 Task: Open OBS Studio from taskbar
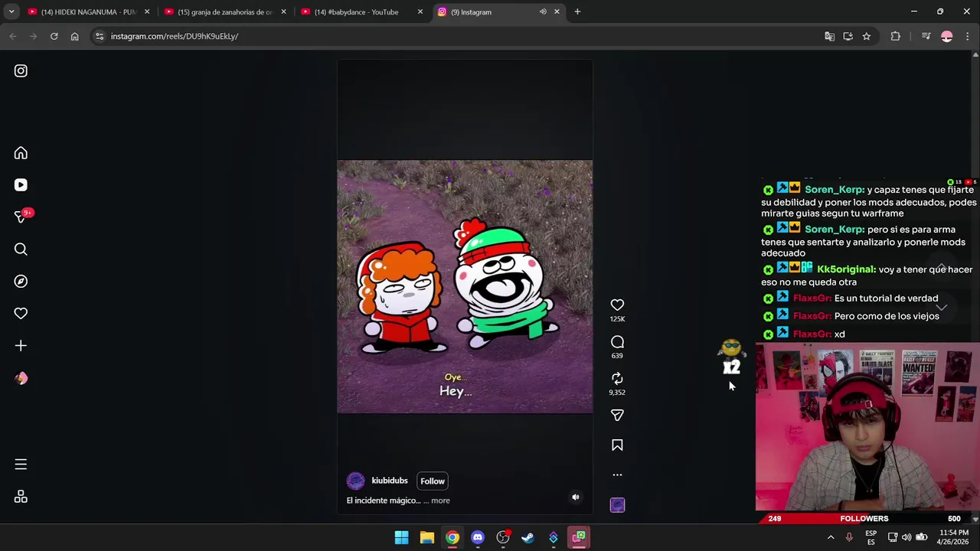click(503, 537)
